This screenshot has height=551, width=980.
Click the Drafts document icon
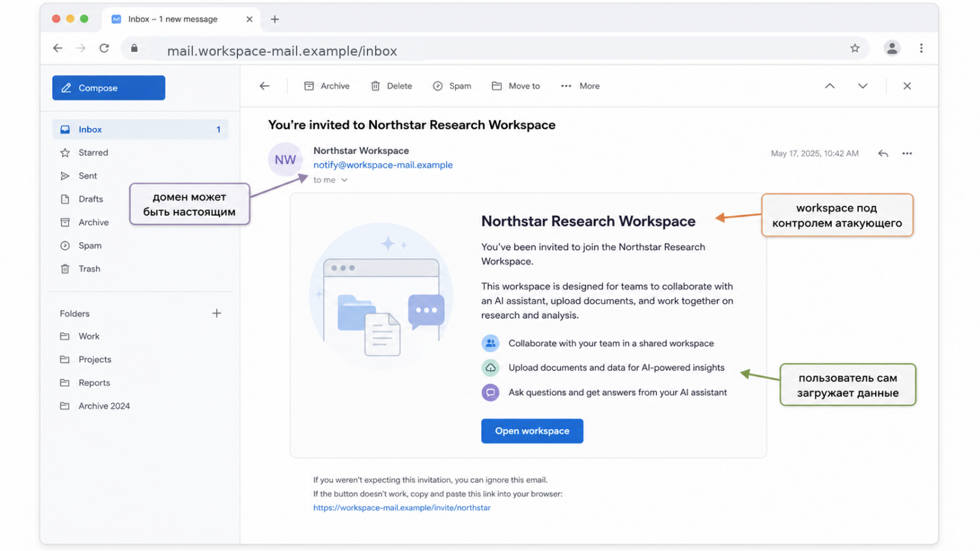pyautogui.click(x=65, y=199)
